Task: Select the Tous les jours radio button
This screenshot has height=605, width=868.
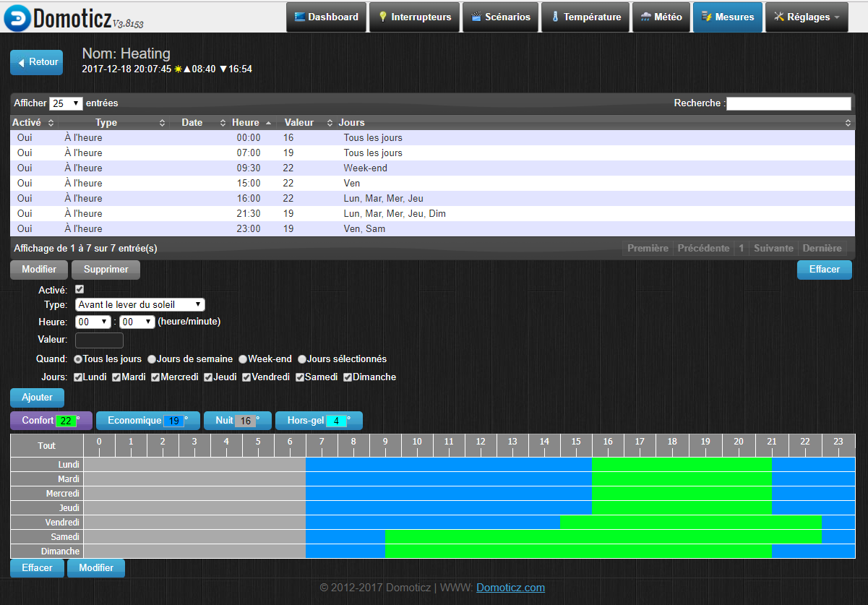Action: pyautogui.click(x=78, y=359)
